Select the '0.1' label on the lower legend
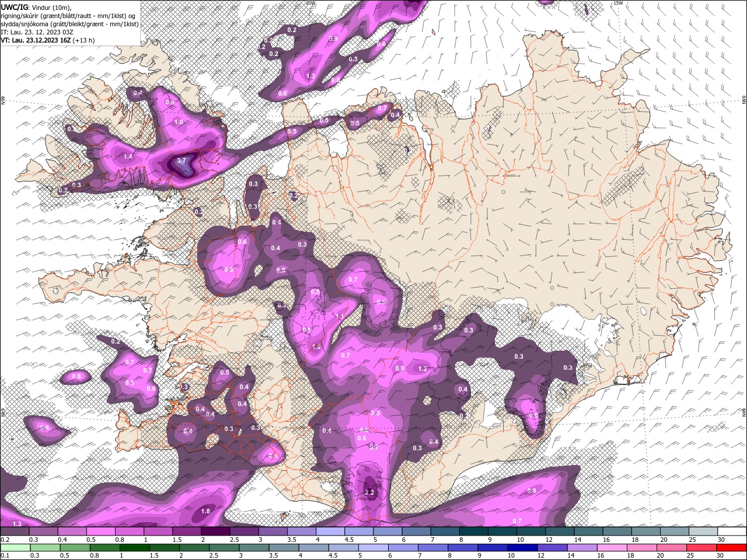This screenshot has height=560, width=747. 5,555
